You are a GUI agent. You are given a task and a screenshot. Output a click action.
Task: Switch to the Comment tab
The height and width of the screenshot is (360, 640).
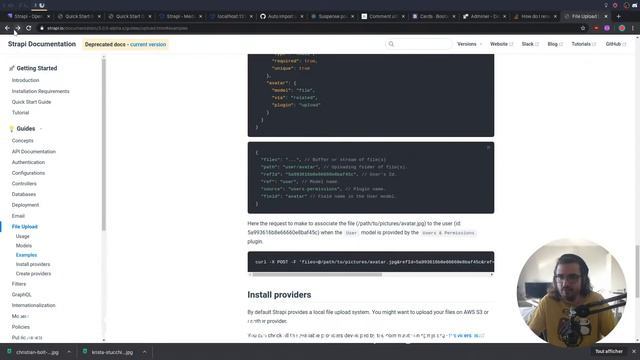(x=383, y=16)
